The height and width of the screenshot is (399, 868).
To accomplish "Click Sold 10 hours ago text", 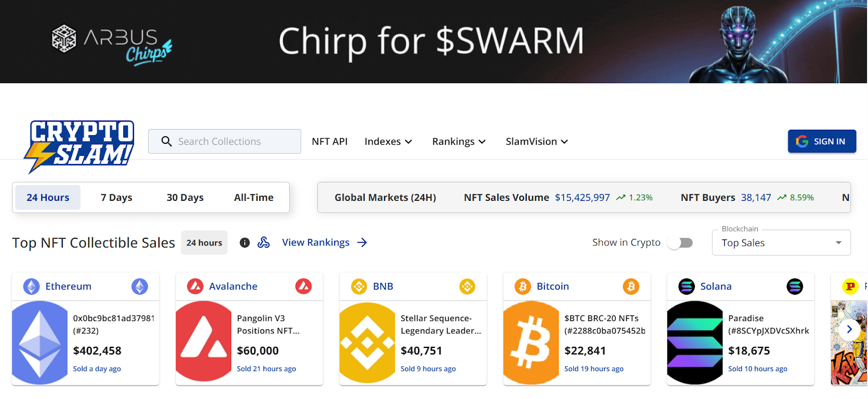I will (758, 369).
